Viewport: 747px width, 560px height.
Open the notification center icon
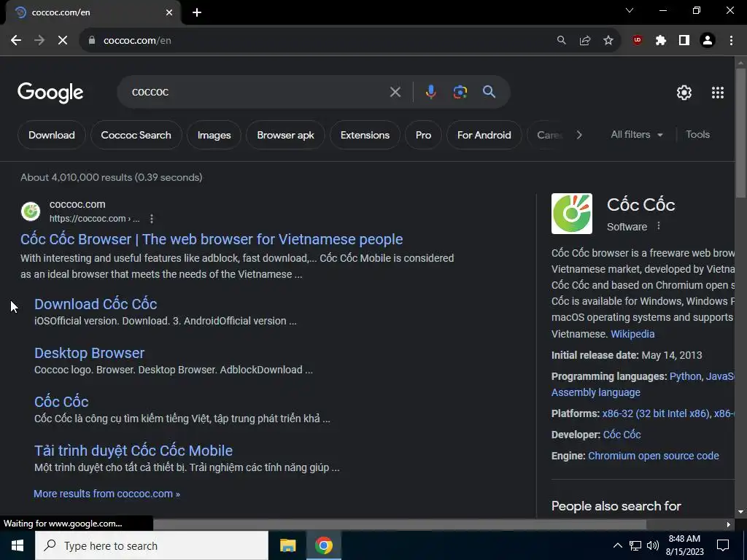pos(723,545)
